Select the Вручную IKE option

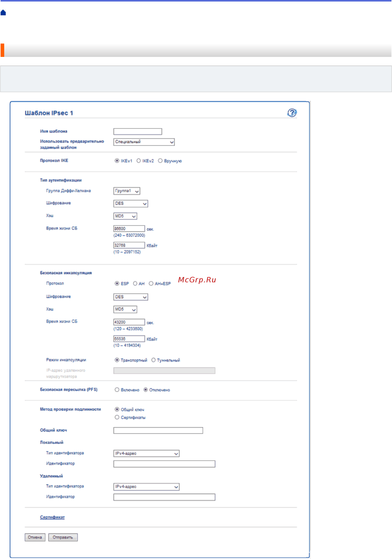(160, 161)
